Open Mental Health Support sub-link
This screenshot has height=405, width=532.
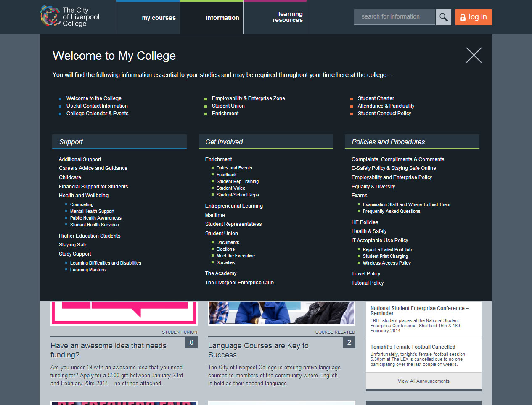[x=92, y=212]
